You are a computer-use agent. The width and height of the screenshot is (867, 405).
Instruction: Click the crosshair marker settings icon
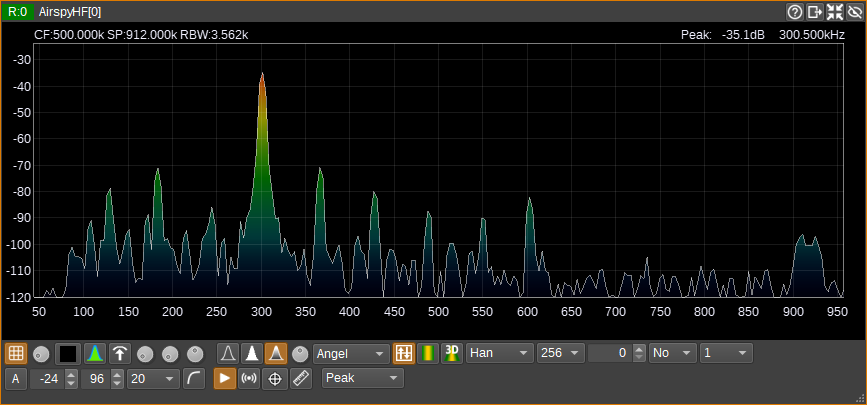point(275,379)
